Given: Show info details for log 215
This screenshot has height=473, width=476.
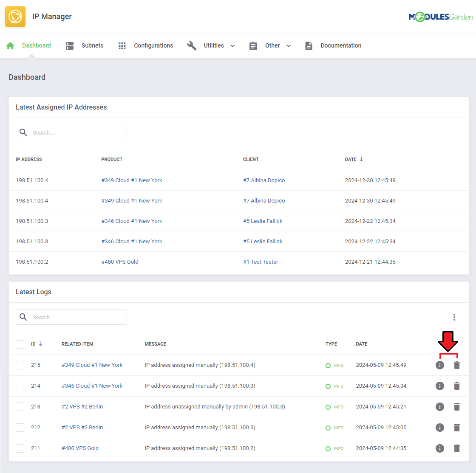Looking at the screenshot, I should pyautogui.click(x=440, y=365).
